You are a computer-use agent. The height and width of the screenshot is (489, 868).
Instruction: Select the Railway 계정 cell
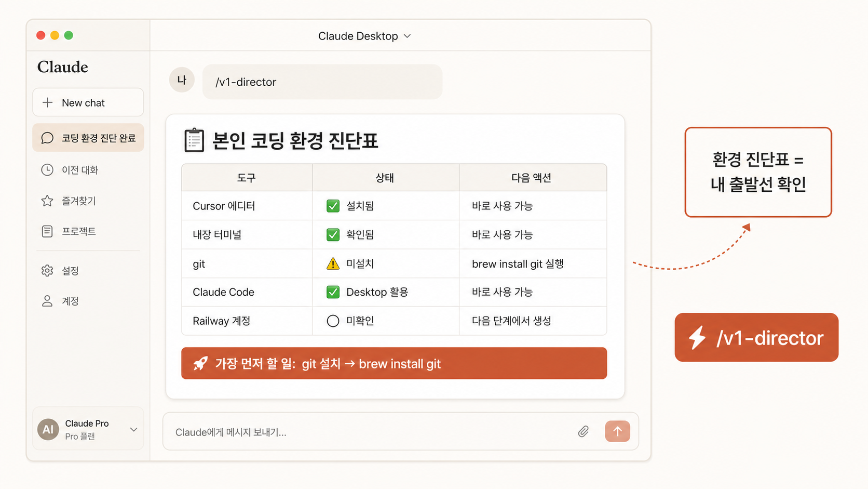247,321
